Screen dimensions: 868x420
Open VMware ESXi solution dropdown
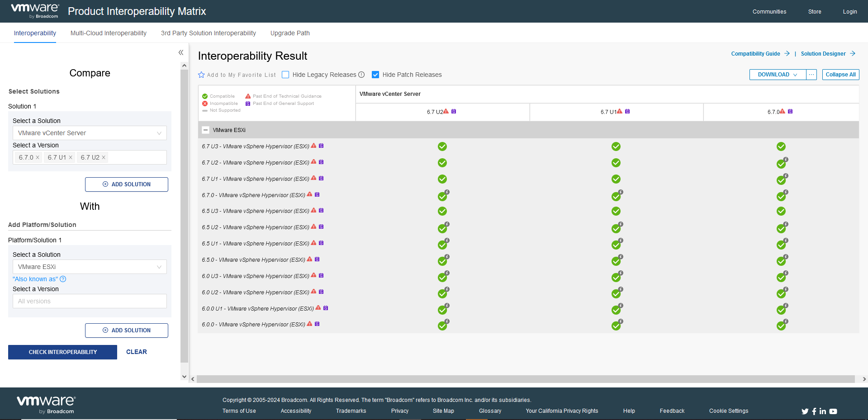(90, 267)
